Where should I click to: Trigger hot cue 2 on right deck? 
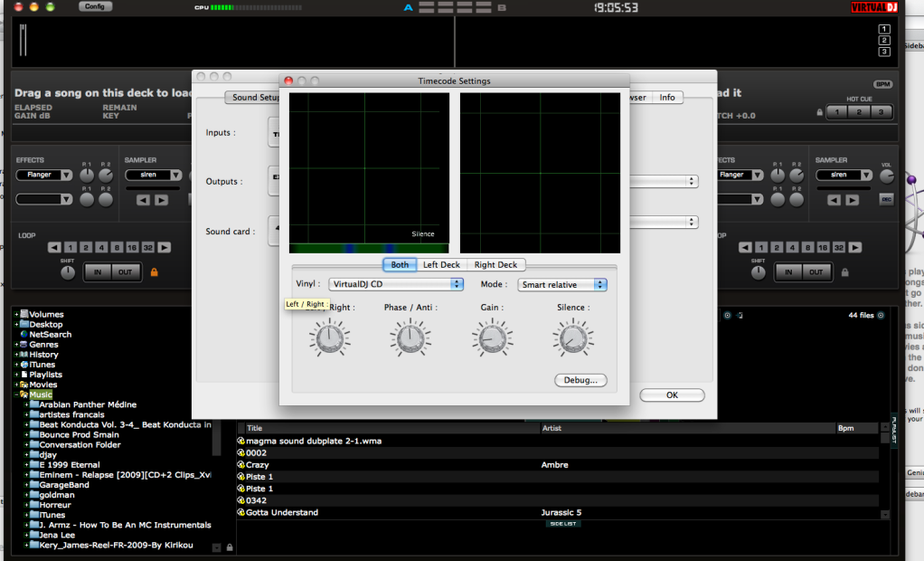coord(859,112)
